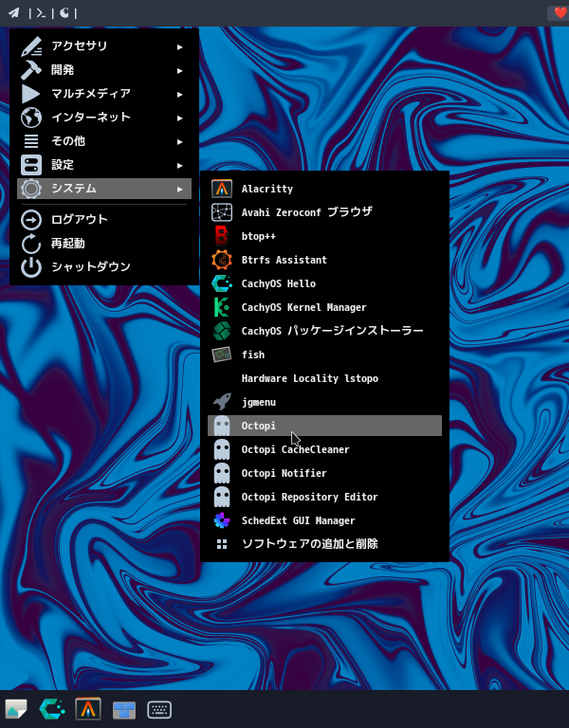Click the grid icon for ソフトウェアの追加と削除
The width and height of the screenshot is (569, 728).
(x=222, y=544)
